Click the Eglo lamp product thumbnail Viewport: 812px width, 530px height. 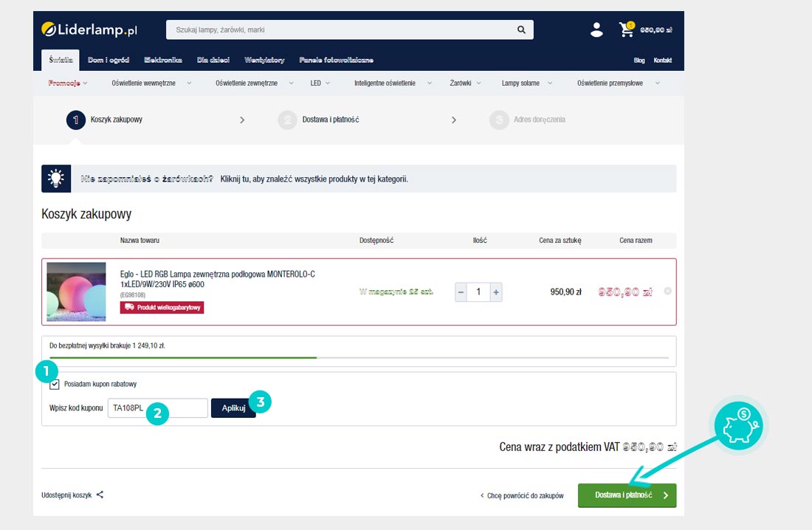[x=76, y=292]
